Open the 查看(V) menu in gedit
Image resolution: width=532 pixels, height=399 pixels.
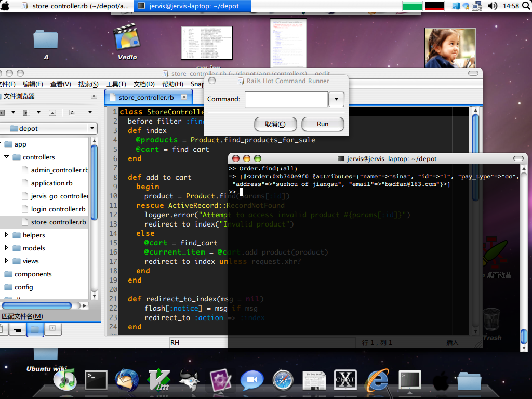click(x=60, y=84)
